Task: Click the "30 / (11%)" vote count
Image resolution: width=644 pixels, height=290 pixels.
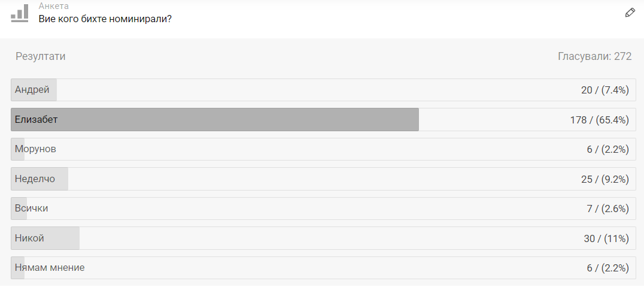Action: 606,238
